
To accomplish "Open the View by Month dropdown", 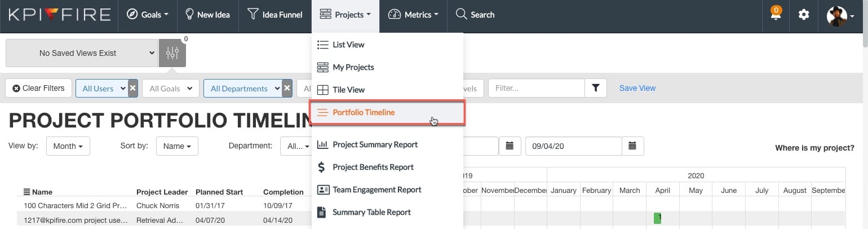I will pyautogui.click(x=68, y=146).
